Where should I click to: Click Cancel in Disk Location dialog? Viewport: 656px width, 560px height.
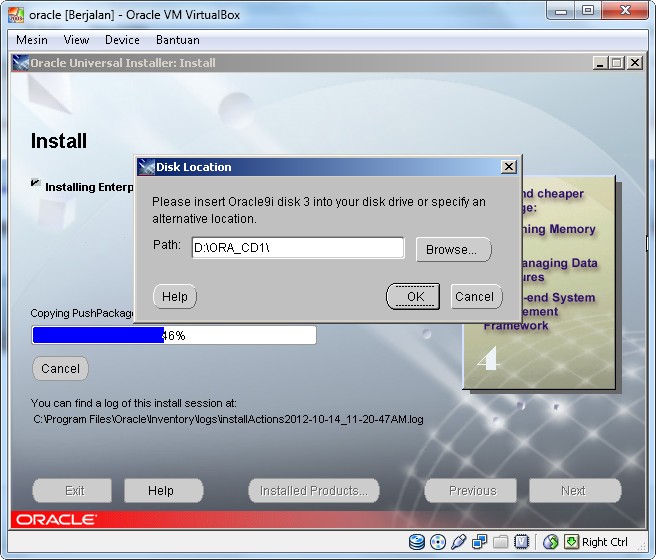tap(476, 297)
